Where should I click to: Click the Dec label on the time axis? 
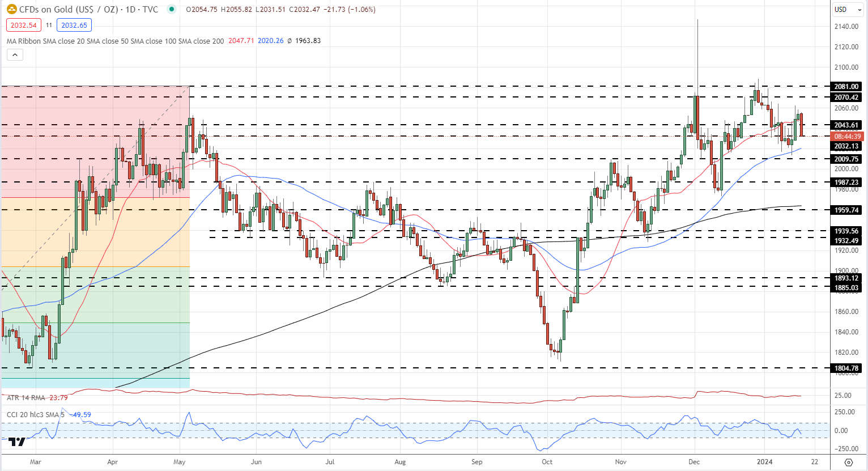click(x=694, y=462)
